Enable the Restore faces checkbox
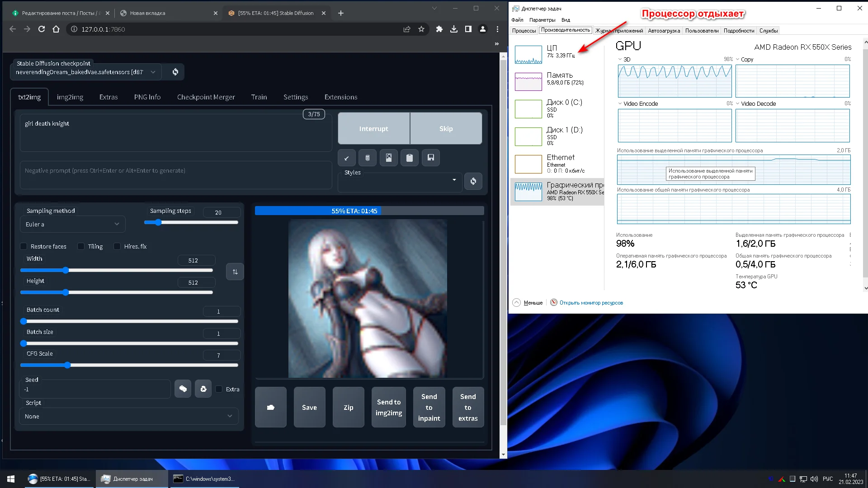This screenshot has width=868, height=488. 24,246
